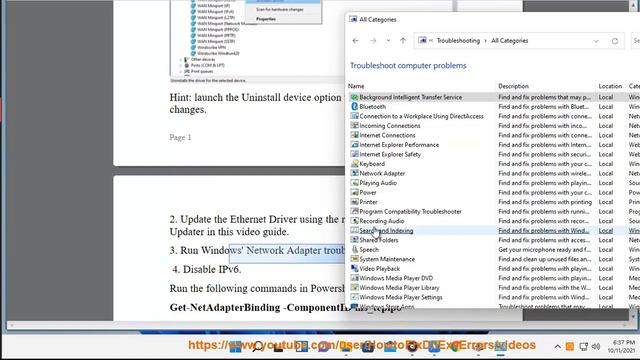
Task: Expand the address bar history dropdown
Action: [x=596, y=41]
